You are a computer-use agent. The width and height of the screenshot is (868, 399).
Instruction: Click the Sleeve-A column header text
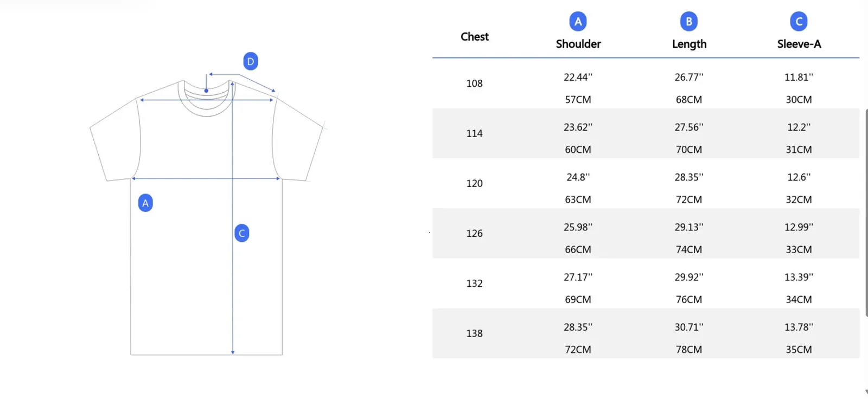pyautogui.click(x=799, y=44)
